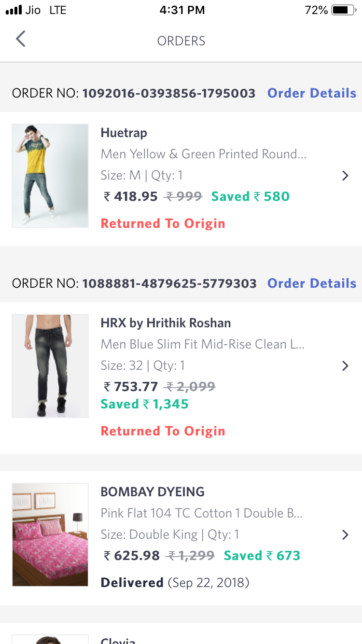Expand the HRX by Hrithik Roshan chevron

[345, 366]
